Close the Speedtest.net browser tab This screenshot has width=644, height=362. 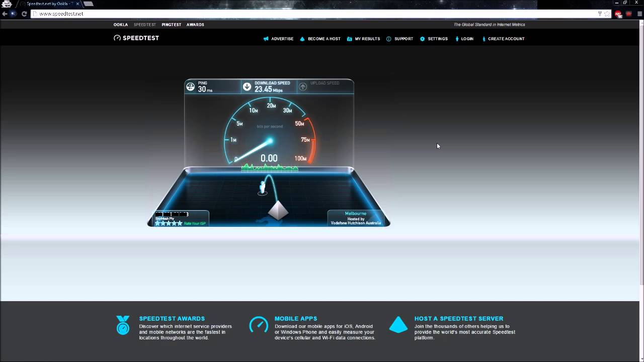[x=77, y=4]
